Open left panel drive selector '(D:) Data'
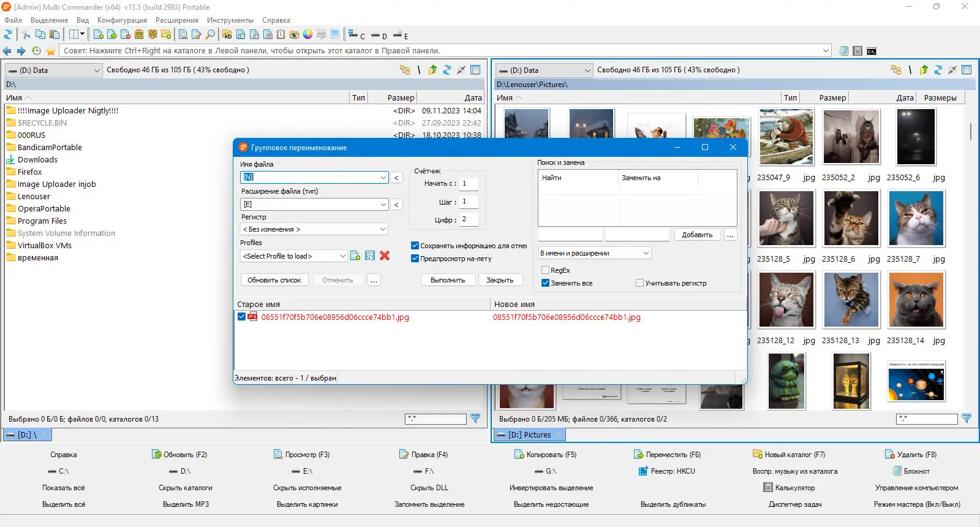 tap(53, 70)
